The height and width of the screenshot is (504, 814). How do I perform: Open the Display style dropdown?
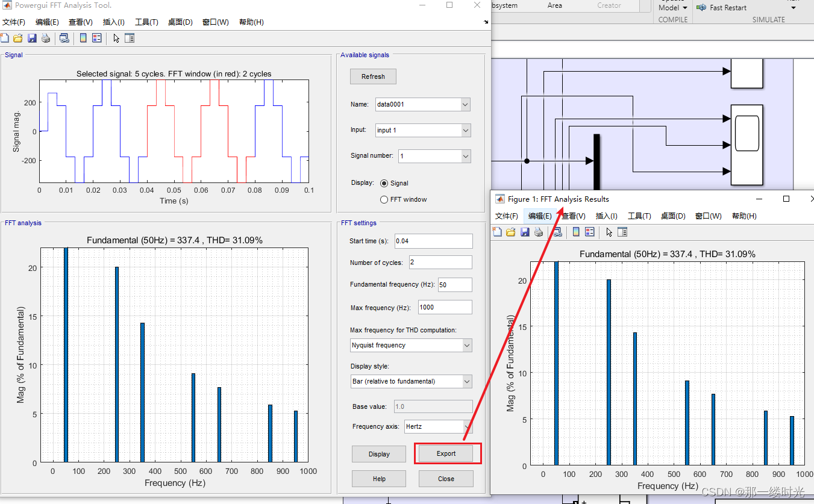click(x=412, y=381)
